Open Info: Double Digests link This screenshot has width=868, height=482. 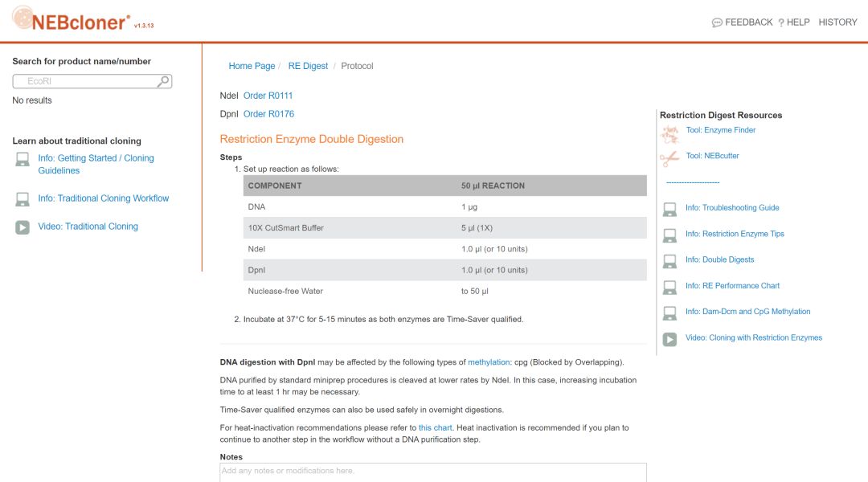click(x=719, y=259)
